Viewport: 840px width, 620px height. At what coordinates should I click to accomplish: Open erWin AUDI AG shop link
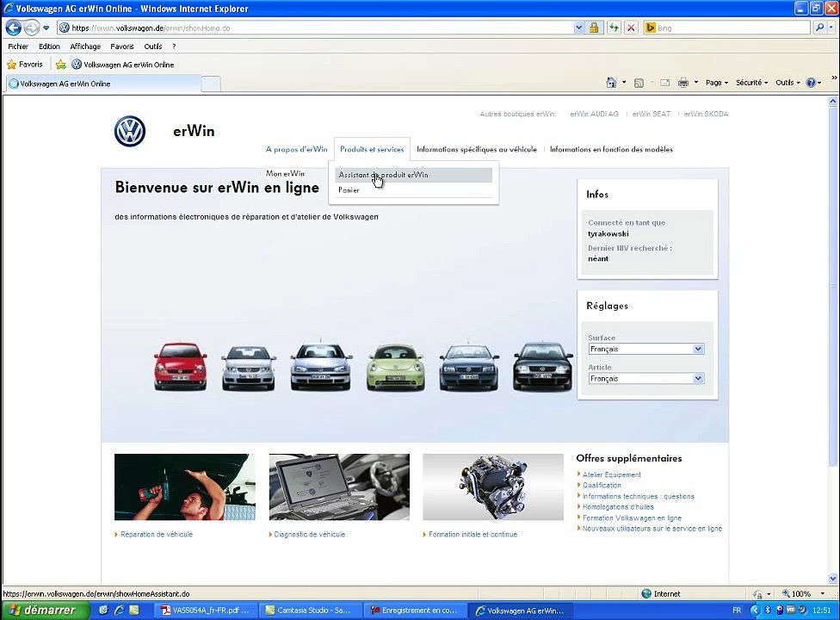coord(594,115)
